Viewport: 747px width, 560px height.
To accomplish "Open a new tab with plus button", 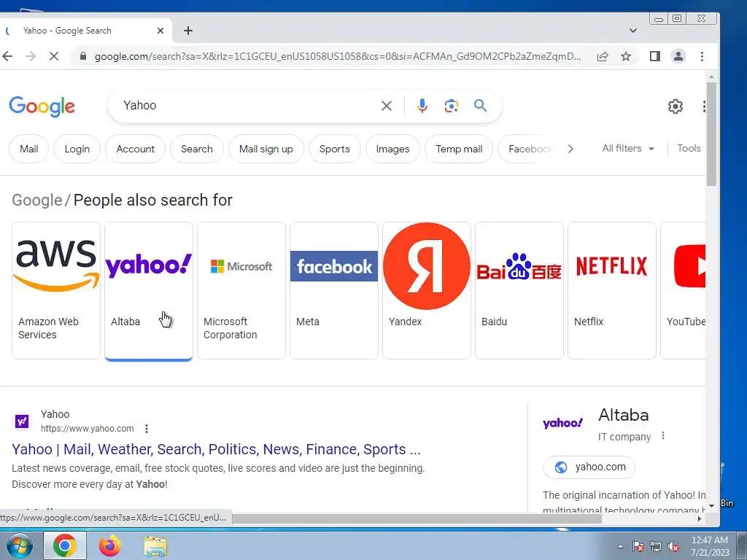I will 188,31.
